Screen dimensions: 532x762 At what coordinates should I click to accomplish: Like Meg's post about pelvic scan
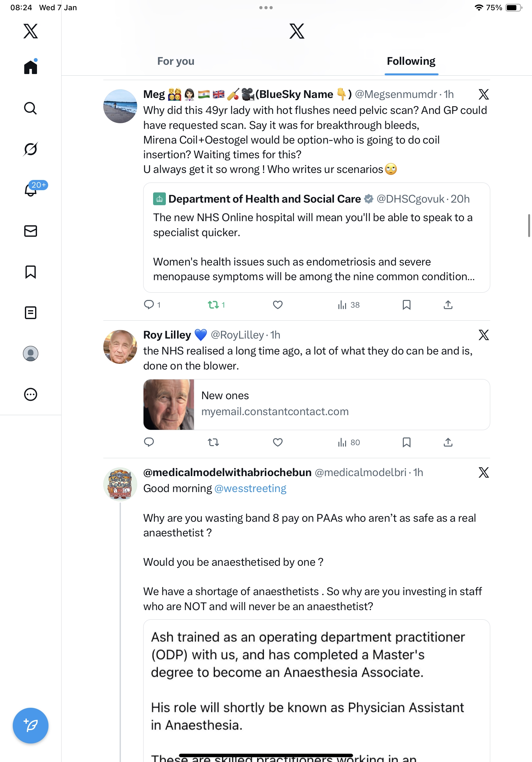coord(277,305)
